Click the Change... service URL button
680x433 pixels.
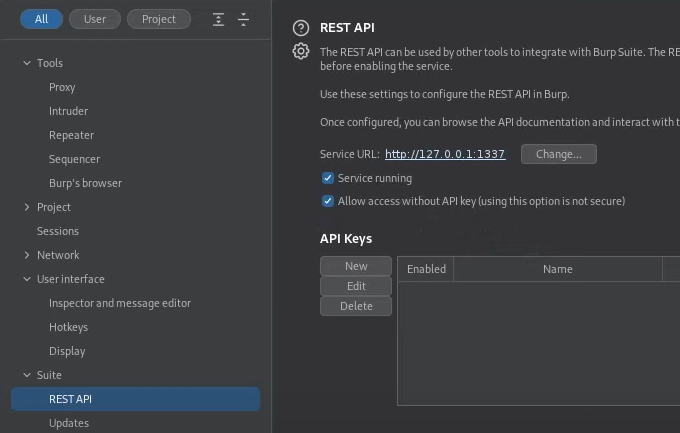point(559,154)
